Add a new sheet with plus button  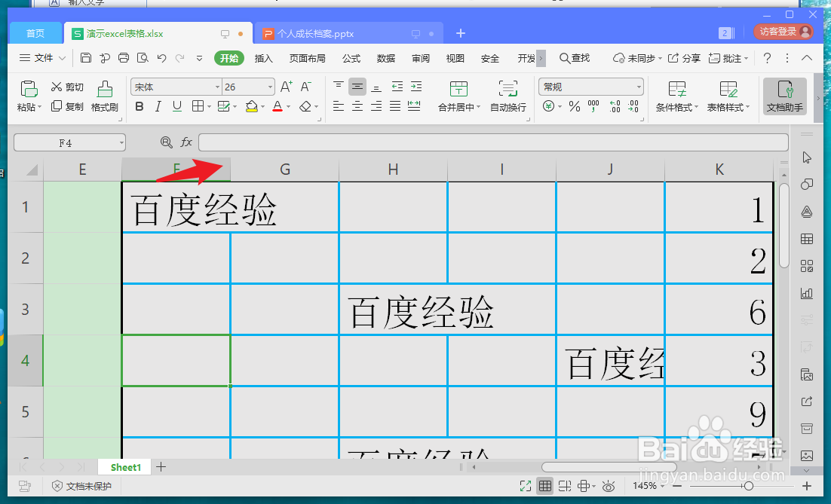pyautogui.click(x=161, y=466)
